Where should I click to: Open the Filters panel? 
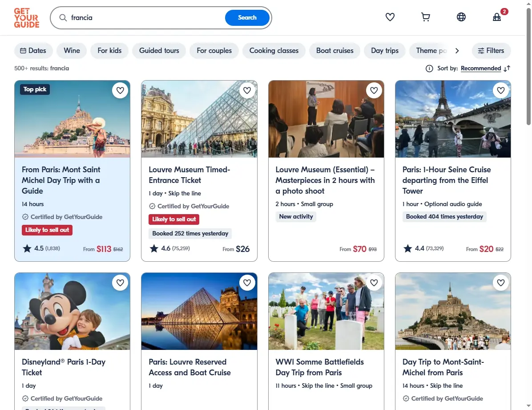pyautogui.click(x=491, y=51)
